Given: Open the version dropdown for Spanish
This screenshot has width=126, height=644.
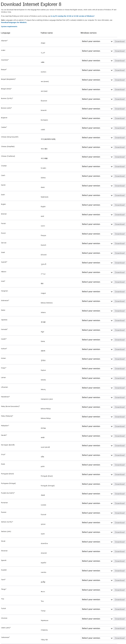Looking at the screenshot, I should [x=97, y=561].
